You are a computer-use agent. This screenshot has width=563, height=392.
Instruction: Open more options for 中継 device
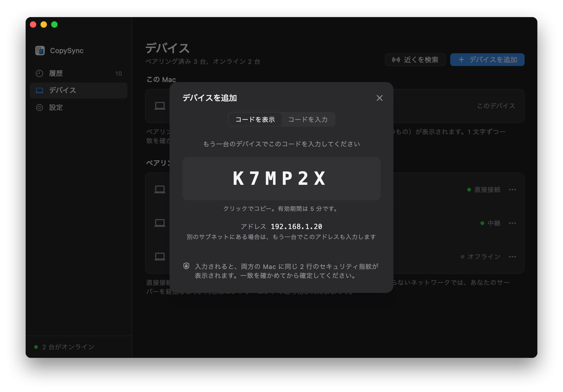pos(512,223)
